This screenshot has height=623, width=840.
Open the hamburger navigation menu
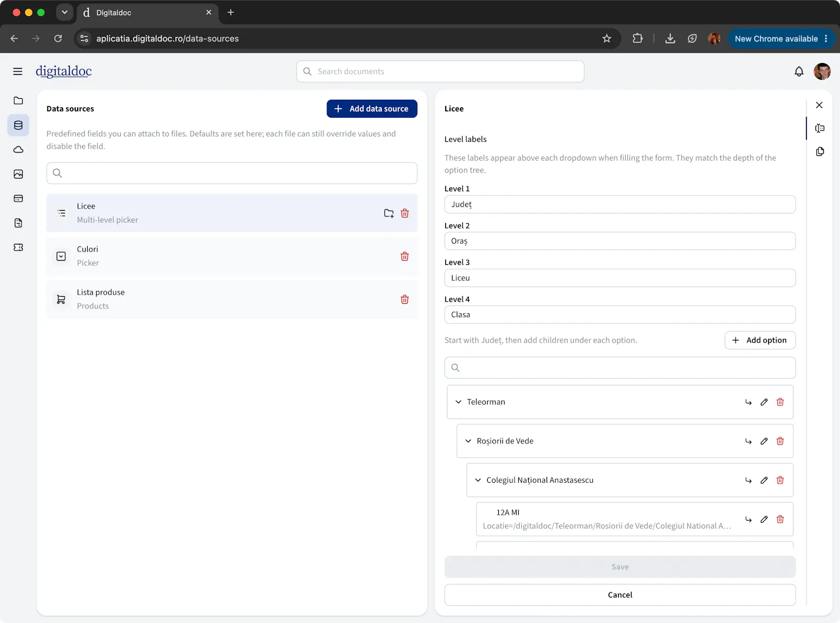pyautogui.click(x=18, y=71)
